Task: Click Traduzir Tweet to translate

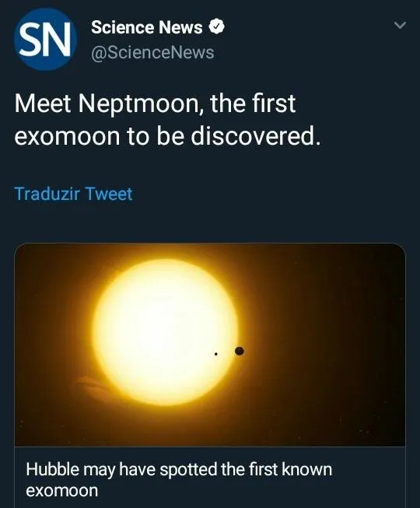Action: click(x=73, y=194)
